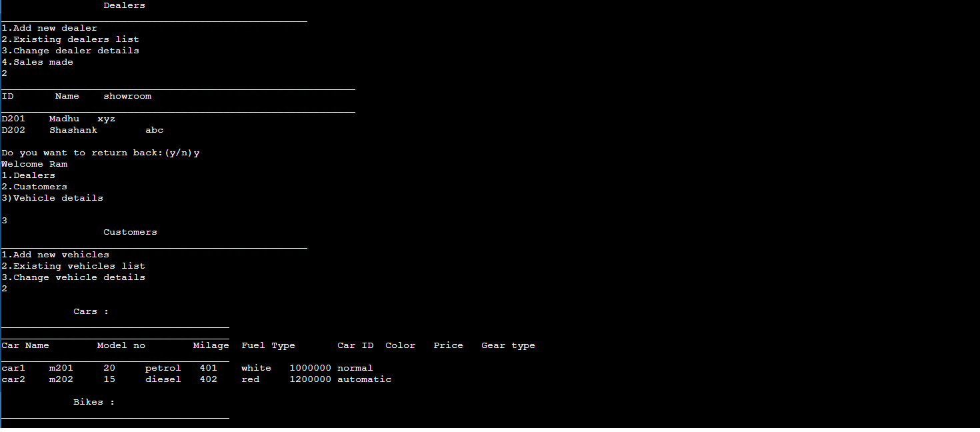This screenshot has height=432, width=980.
Task: Click dealer name 'Madhu'
Action: pos(64,119)
